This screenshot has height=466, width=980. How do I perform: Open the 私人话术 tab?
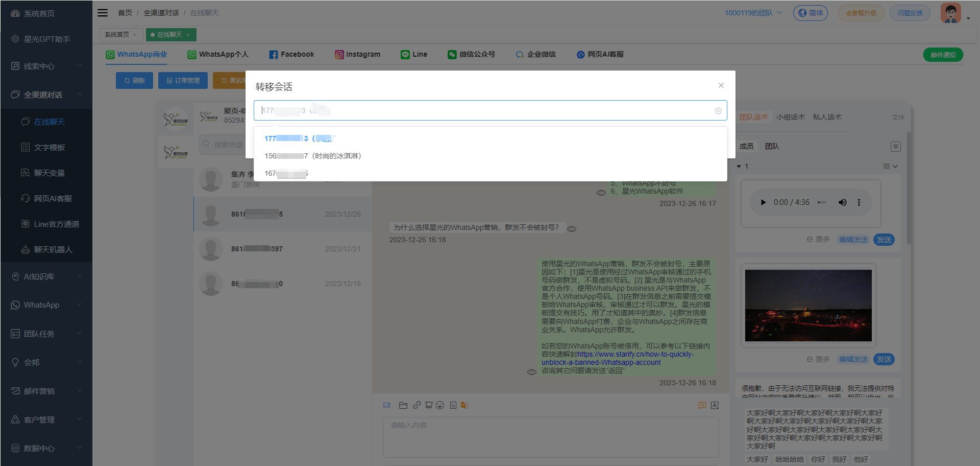tap(827, 117)
